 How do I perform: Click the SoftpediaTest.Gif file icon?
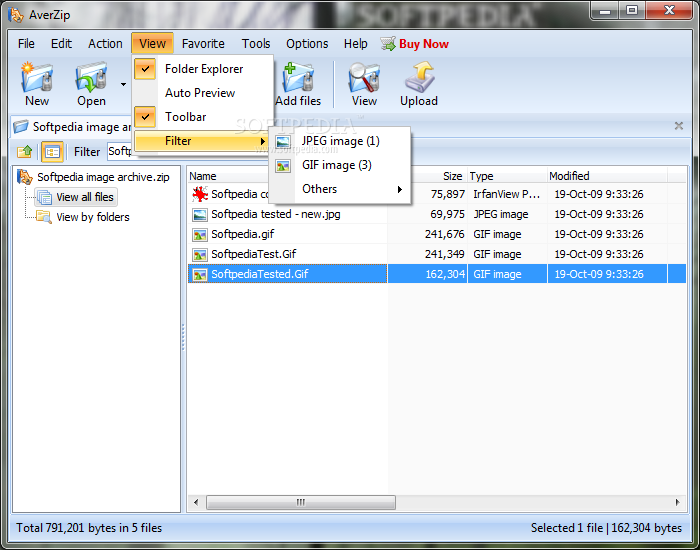tap(200, 255)
